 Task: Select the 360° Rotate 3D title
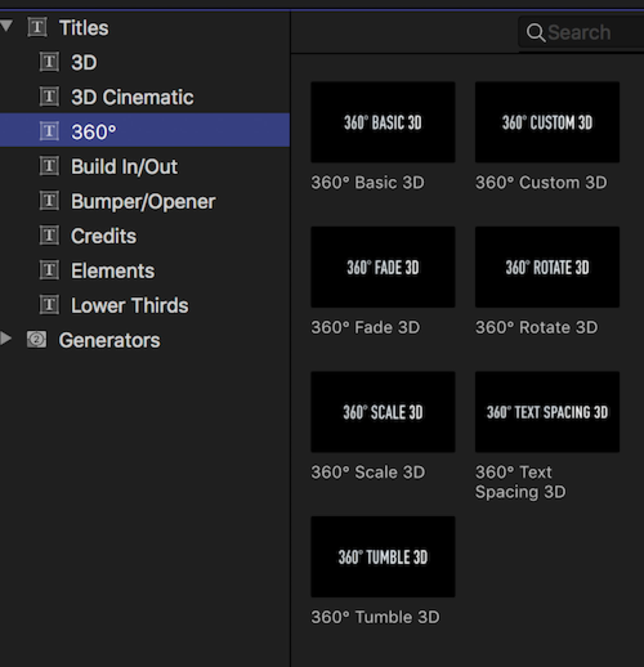pos(547,267)
